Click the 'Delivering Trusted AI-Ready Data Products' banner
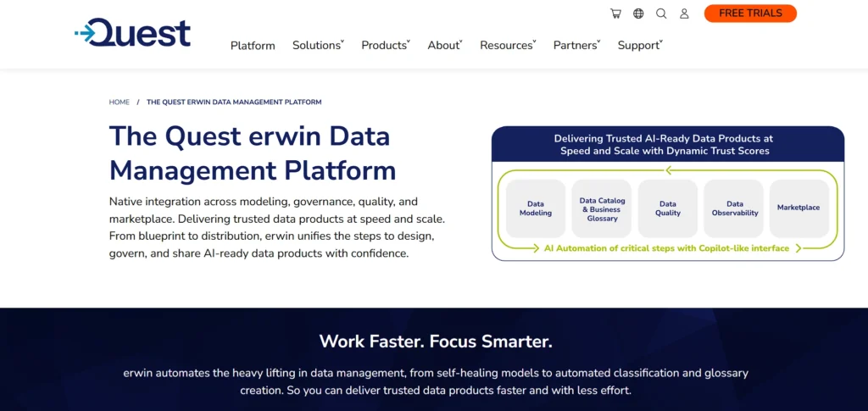This screenshot has width=868, height=411. coord(668,144)
